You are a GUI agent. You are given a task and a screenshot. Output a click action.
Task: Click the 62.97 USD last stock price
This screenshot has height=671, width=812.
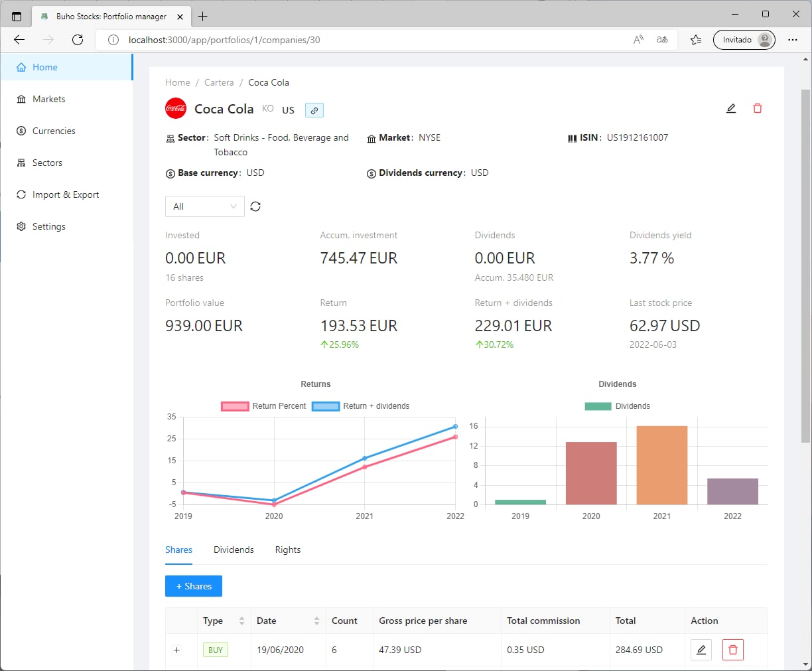665,326
